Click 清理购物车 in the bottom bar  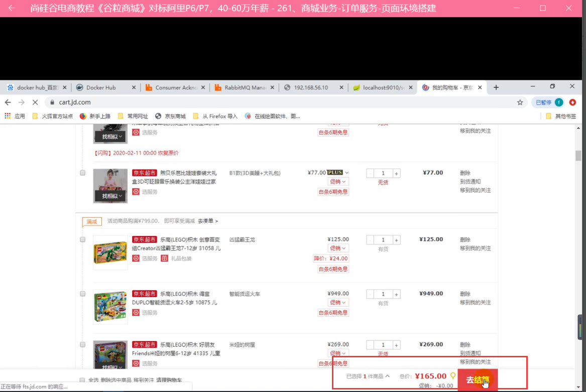[x=169, y=380]
